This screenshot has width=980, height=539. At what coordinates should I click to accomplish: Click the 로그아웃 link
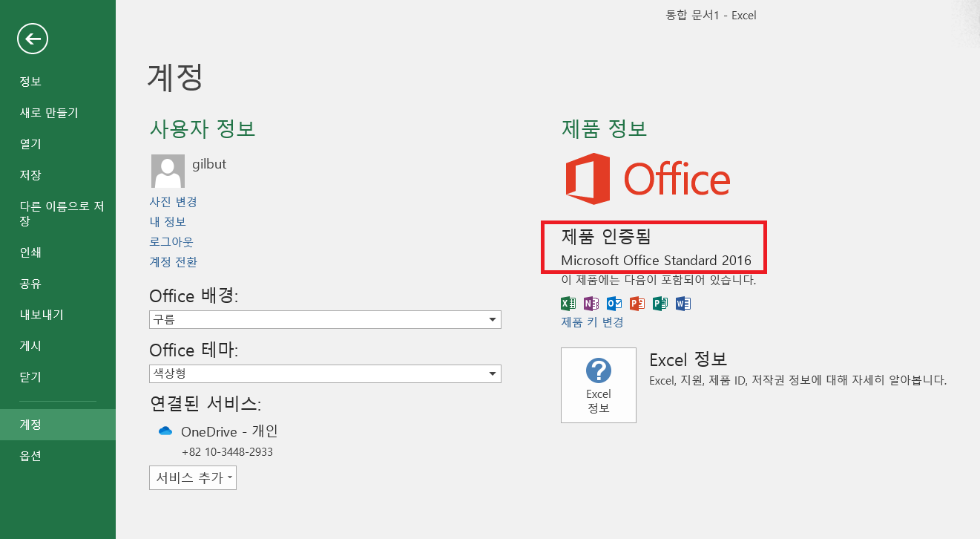pyautogui.click(x=171, y=242)
